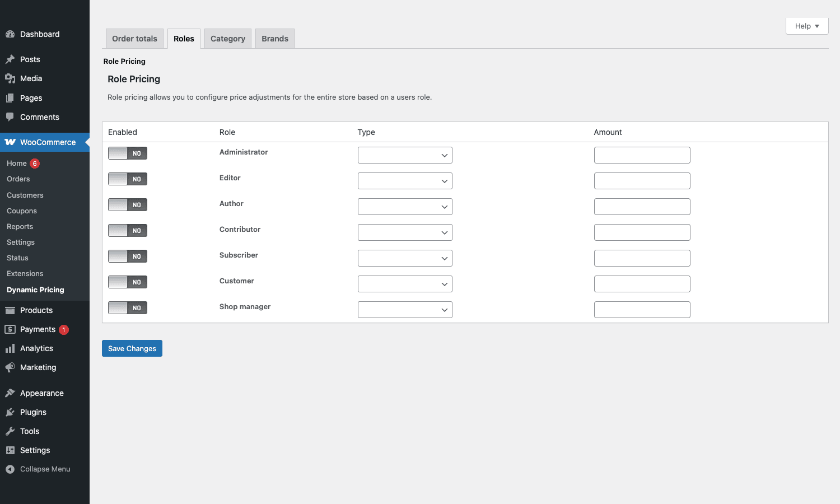Screen dimensions: 840x504
Task: Select the Roles tab
Action: pos(184,39)
